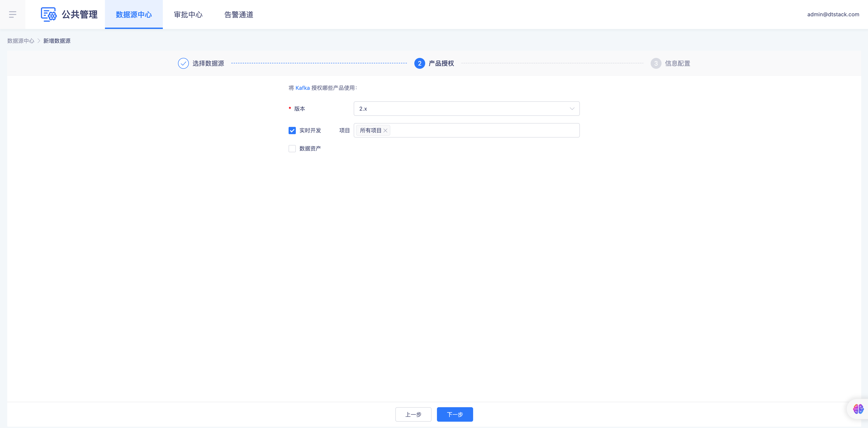The width and height of the screenshot is (868, 428).
Task: Switch to the 告警通道 tab
Action: click(x=239, y=14)
